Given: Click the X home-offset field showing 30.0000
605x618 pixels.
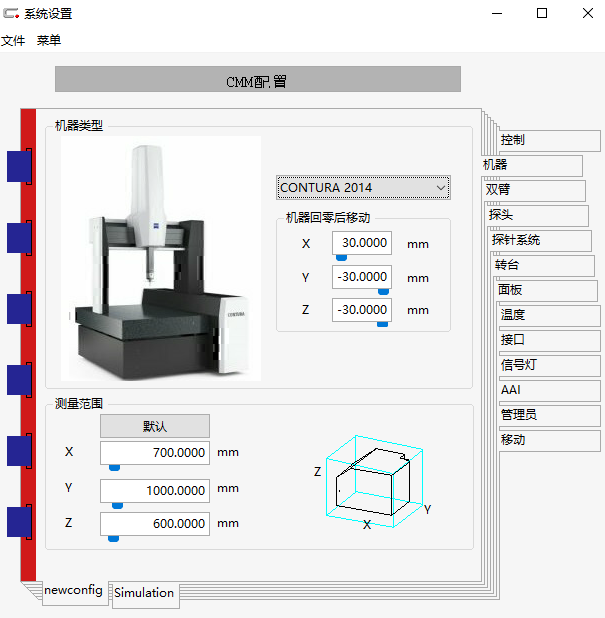Looking at the screenshot, I should point(361,243).
